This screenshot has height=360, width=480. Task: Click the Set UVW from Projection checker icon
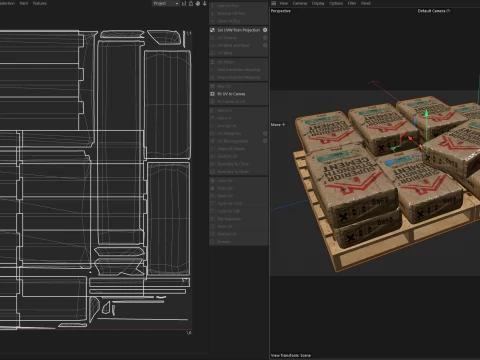[x=212, y=30]
